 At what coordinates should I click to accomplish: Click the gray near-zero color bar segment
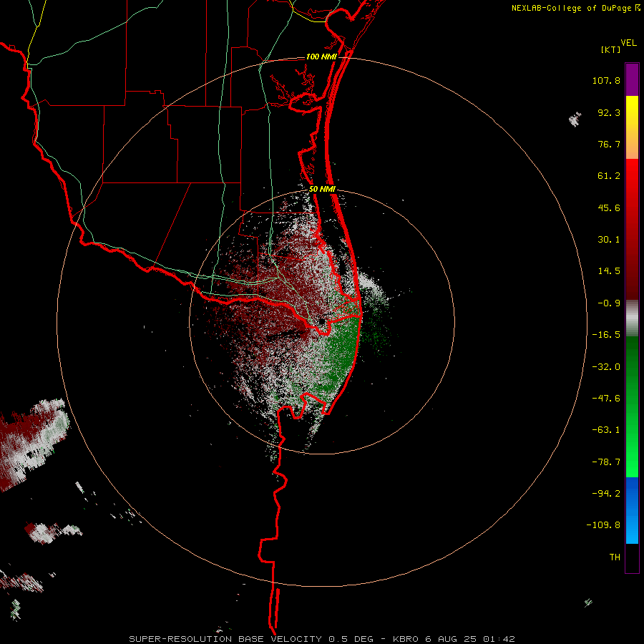(632, 318)
